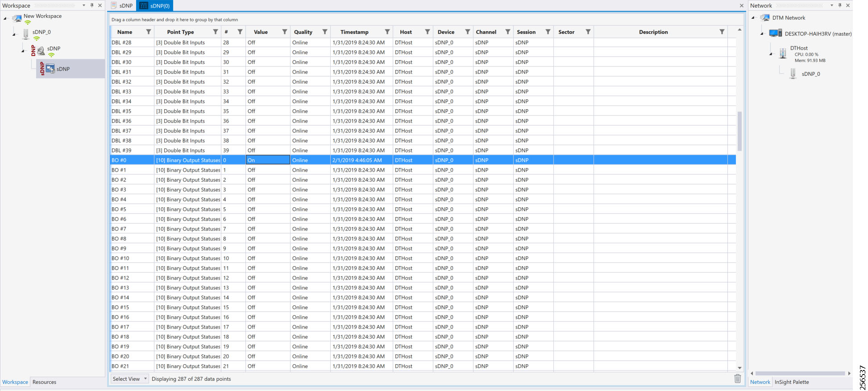Click the table vertical scrollbar thumb
Viewport: 868px width, 391px height.
point(739,131)
